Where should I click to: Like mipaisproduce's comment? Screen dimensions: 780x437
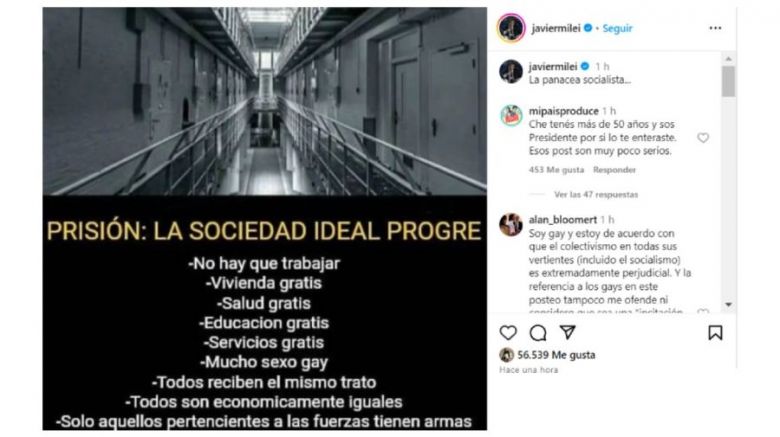coord(703,138)
